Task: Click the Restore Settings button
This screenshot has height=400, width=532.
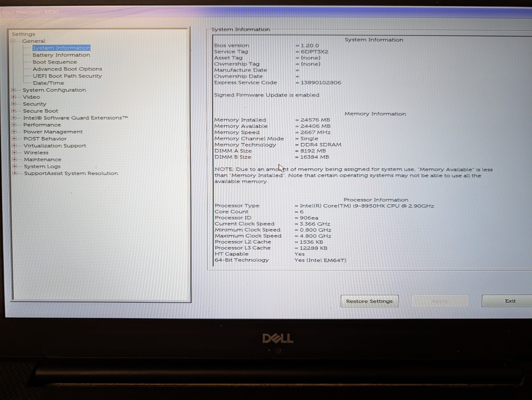Action: click(369, 301)
